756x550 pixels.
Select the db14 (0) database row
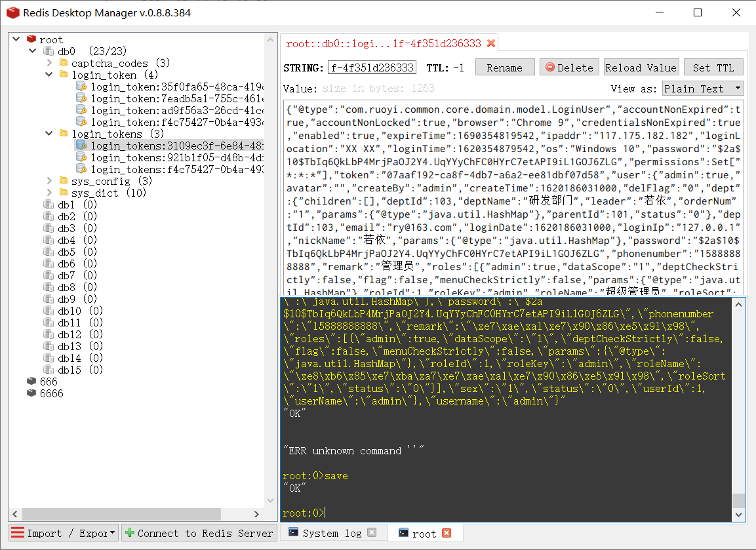73,358
